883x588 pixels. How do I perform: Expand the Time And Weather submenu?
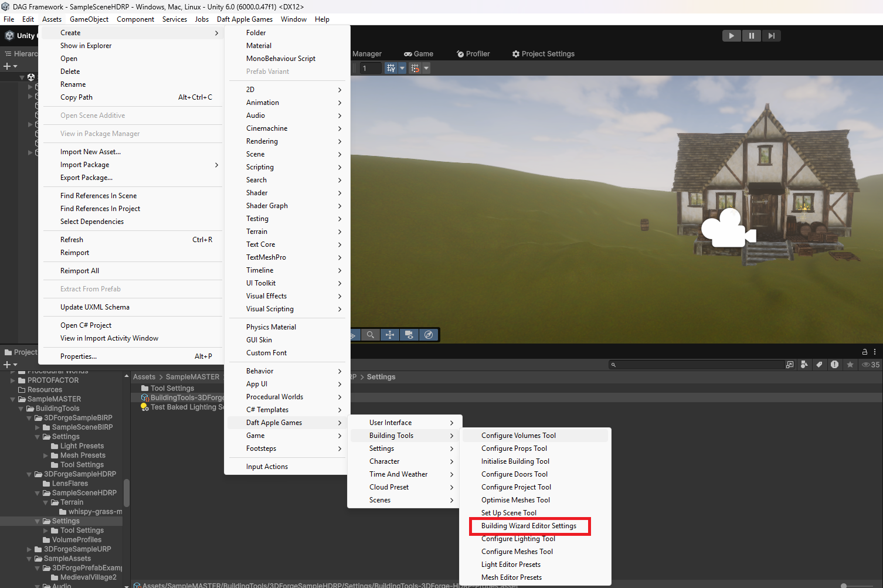click(398, 474)
